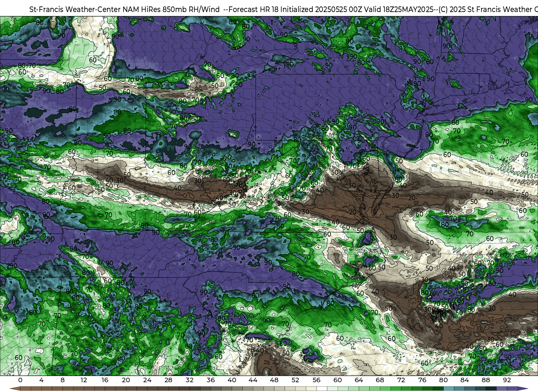Screen dimensions: 538x392
Task: Click the color scale tick label 12
Action: coord(84,380)
